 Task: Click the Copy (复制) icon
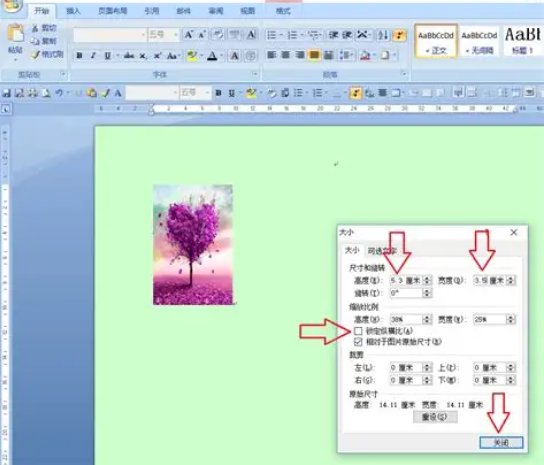[x=35, y=41]
